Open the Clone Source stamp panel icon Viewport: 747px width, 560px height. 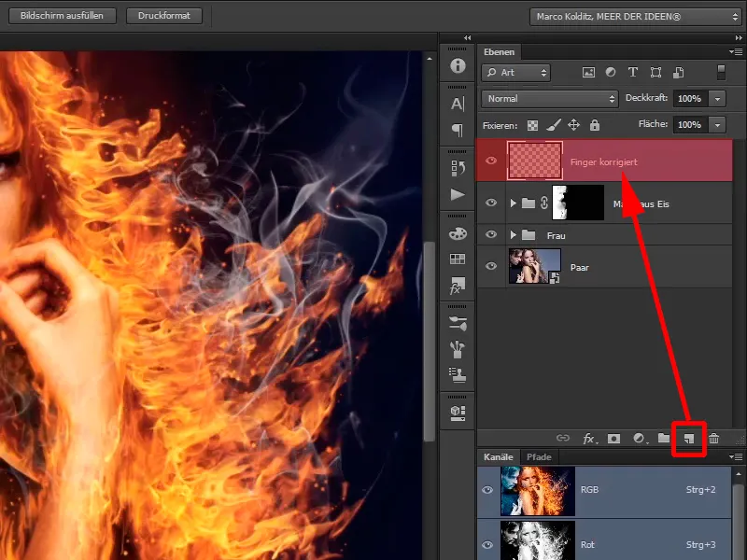click(x=458, y=375)
